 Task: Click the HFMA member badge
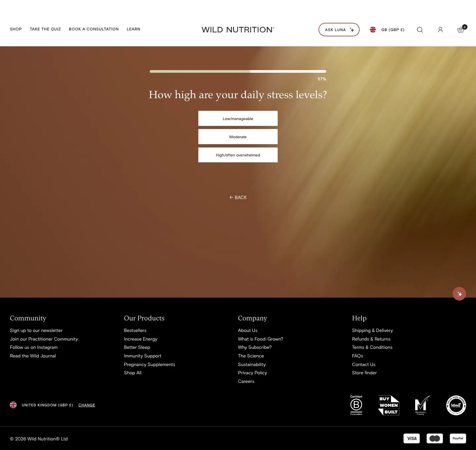pos(456,405)
